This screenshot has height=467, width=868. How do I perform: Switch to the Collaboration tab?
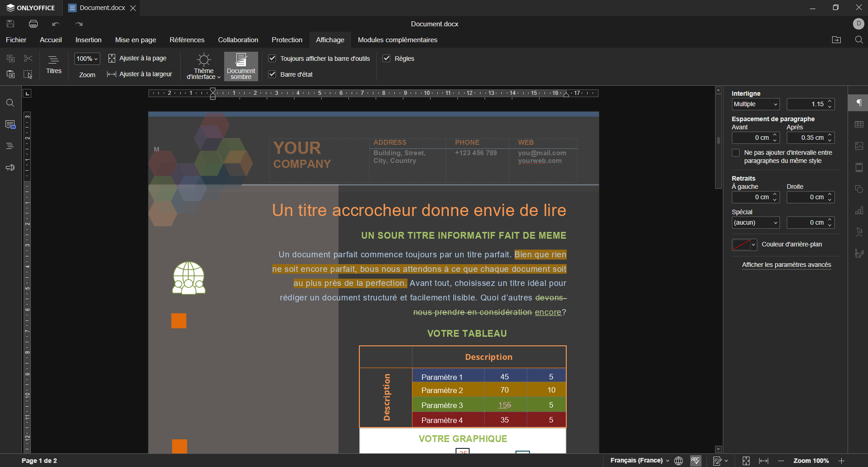coord(238,40)
